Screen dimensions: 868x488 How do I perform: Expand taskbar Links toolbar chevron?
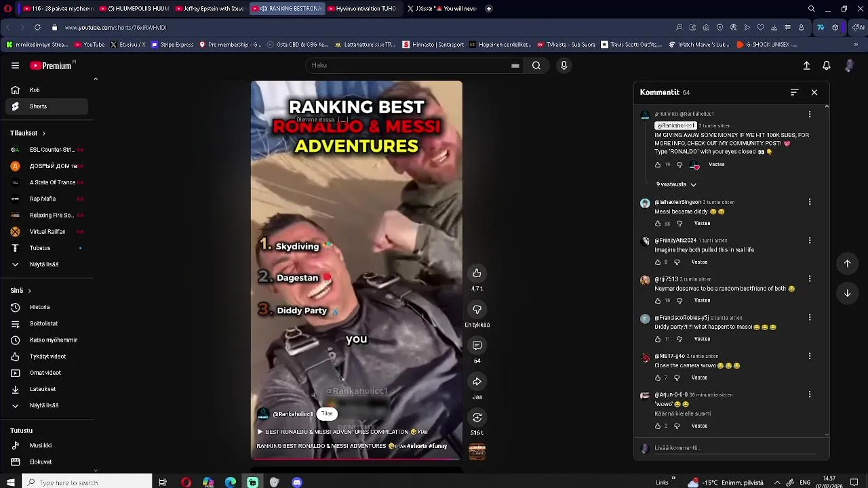[673, 479]
